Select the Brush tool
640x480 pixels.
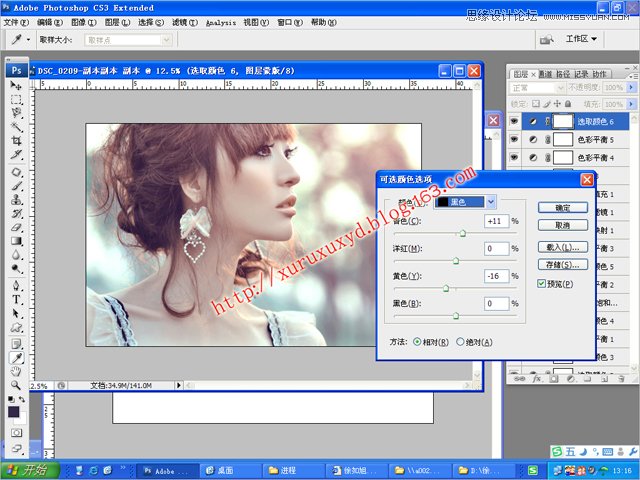pos(16,186)
